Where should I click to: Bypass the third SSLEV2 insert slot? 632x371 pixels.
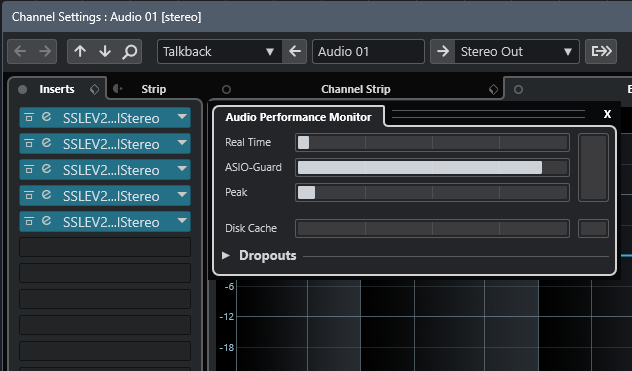(x=29, y=169)
